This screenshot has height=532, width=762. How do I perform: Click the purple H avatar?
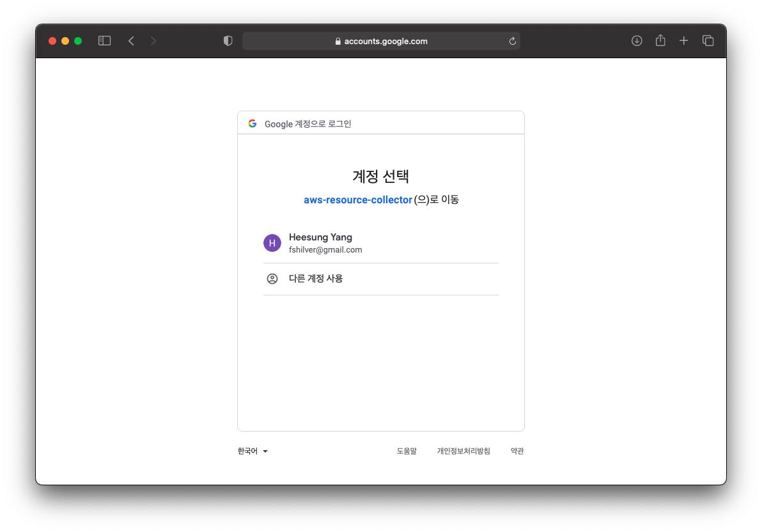pyautogui.click(x=272, y=242)
